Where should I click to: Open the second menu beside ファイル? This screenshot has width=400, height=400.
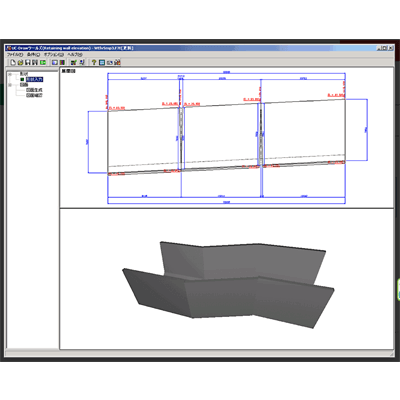click(33, 54)
